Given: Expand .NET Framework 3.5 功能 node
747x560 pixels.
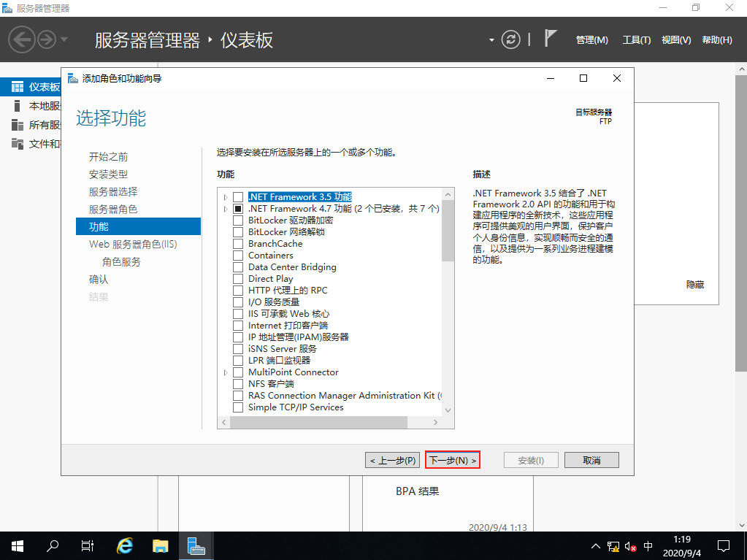Looking at the screenshot, I should [226, 197].
